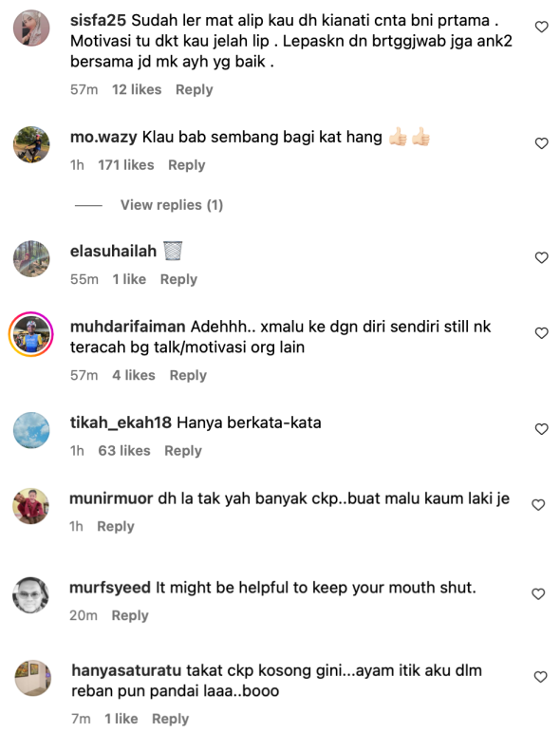Viewport: 560px width, 732px height.
Task: Open hanyasaturatu's profile via username
Action: pos(126,670)
